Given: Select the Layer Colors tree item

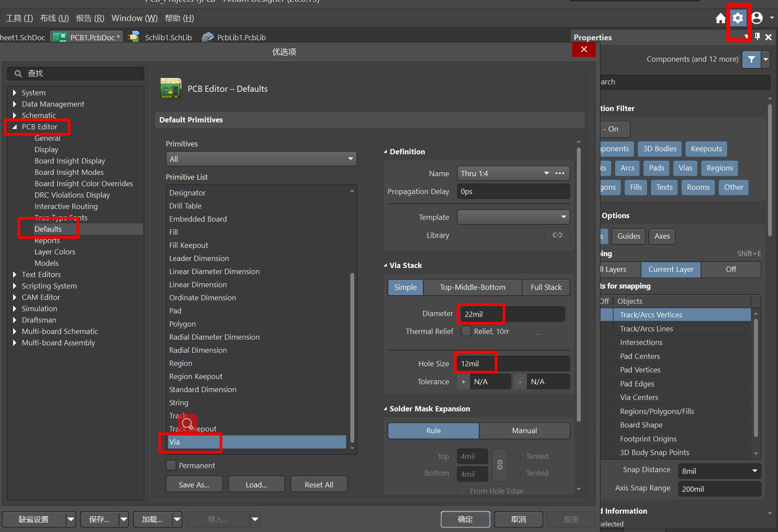Looking at the screenshot, I should tap(55, 252).
